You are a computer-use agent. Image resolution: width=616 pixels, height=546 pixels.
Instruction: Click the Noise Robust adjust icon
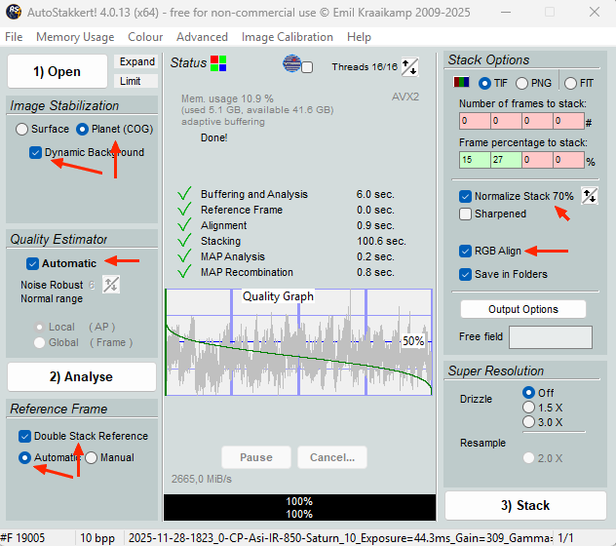(111, 285)
